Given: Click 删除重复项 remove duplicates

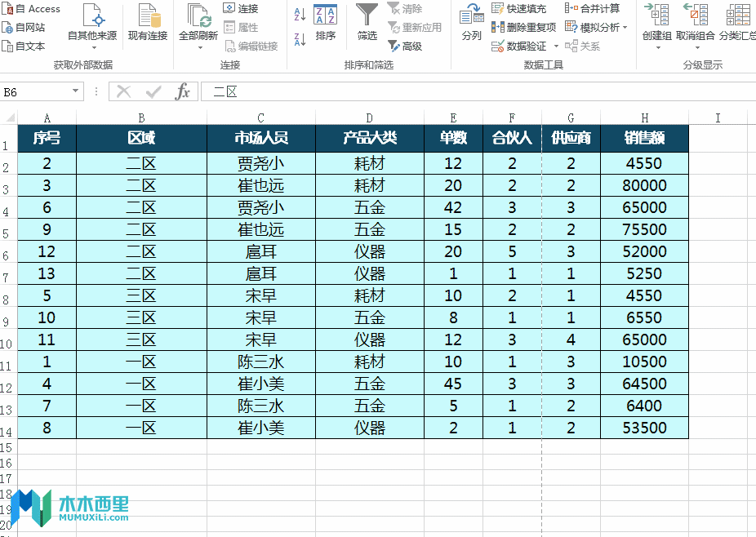Looking at the screenshot, I should (523, 28).
